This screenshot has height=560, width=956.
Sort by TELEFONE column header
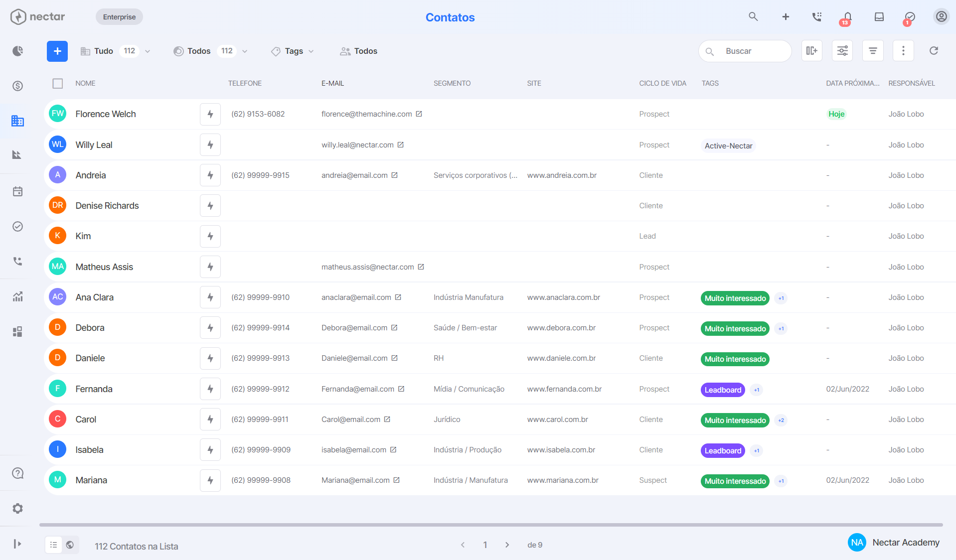245,83
